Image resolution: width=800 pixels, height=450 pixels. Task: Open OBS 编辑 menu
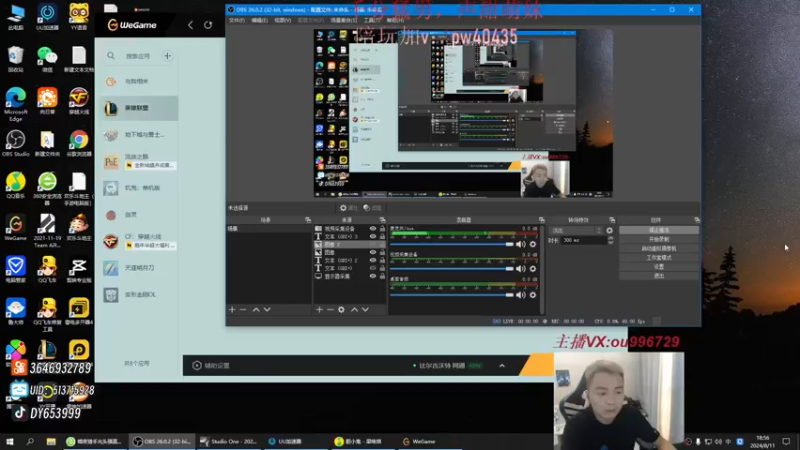coord(259,20)
